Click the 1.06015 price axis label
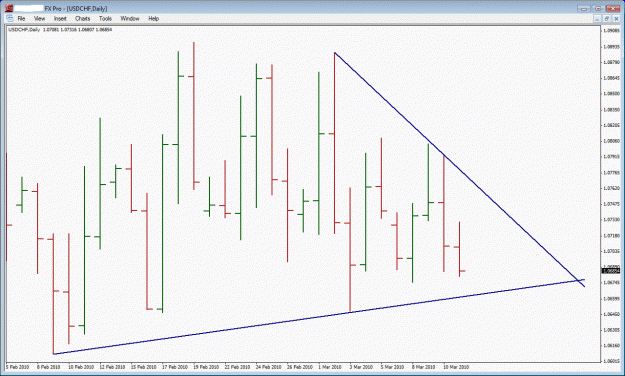 (611, 361)
